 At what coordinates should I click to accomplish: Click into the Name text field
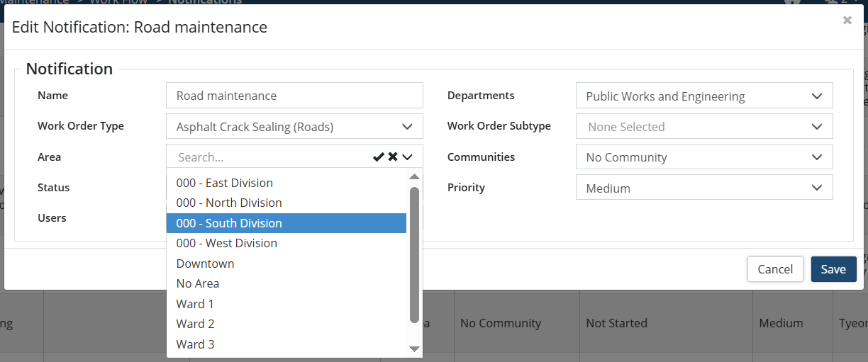(294, 96)
